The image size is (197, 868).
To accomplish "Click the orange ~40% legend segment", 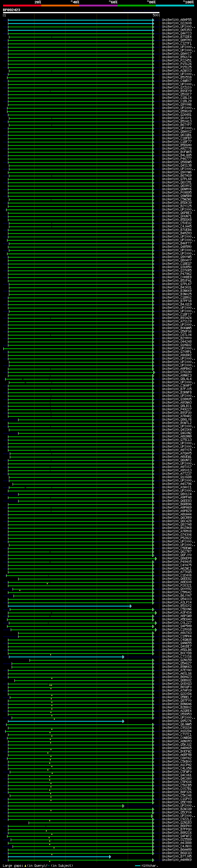I will 60,6.
